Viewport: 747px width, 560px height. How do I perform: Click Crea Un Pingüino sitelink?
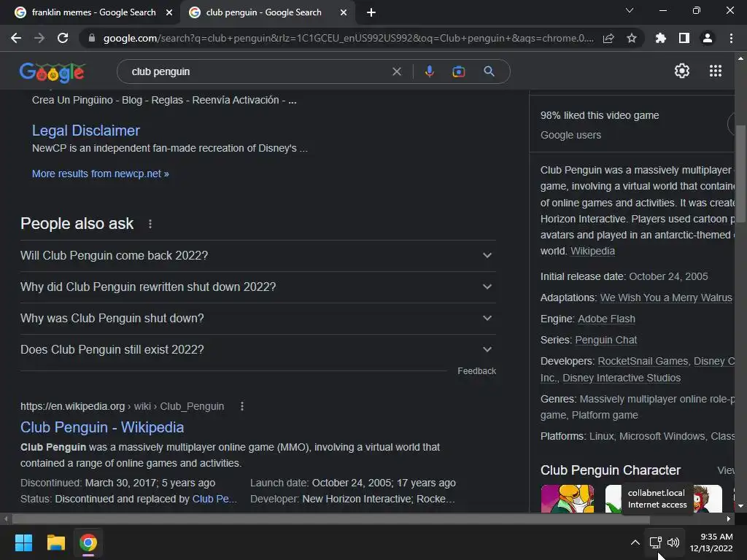point(72,100)
